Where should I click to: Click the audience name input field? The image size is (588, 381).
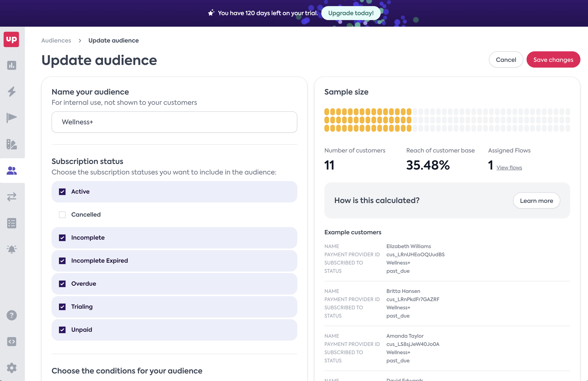click(174, 122)
